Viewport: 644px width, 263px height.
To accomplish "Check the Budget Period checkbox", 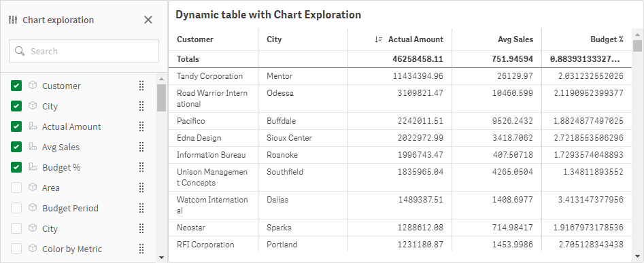I will pyautogui.click(x=16, y=208).
